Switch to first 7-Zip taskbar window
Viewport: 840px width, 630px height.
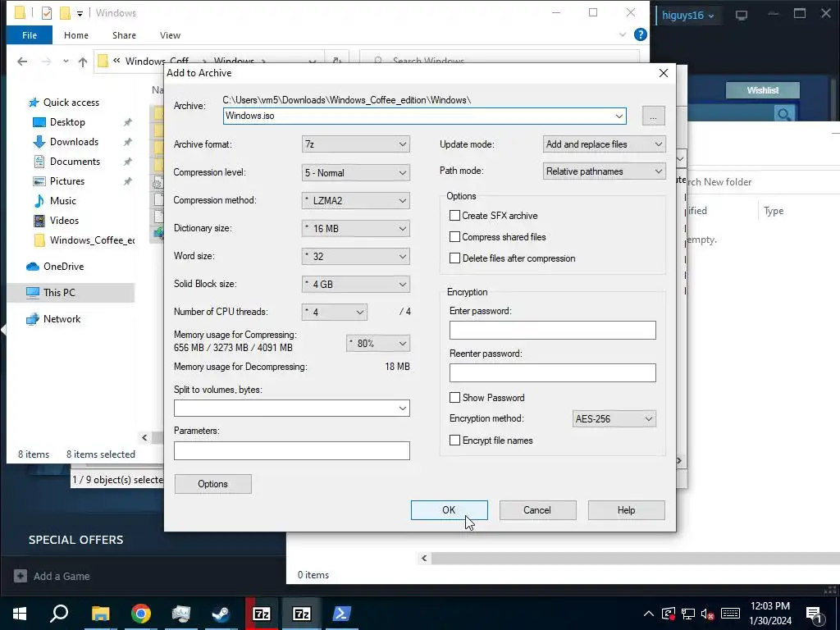[x=262, y=614]
